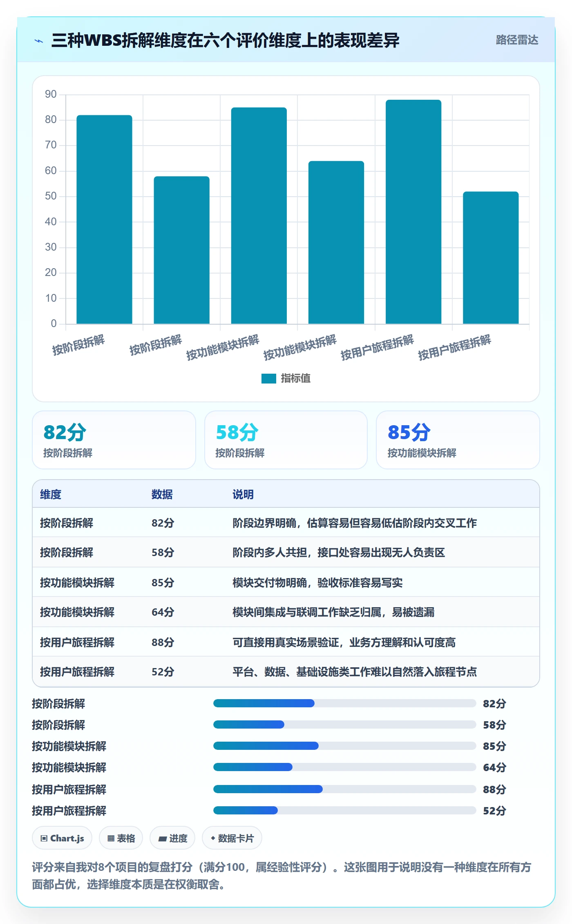Click the Chart.js tag chip
The width and height of the screenshot is (572, 924).
(62, 838)
